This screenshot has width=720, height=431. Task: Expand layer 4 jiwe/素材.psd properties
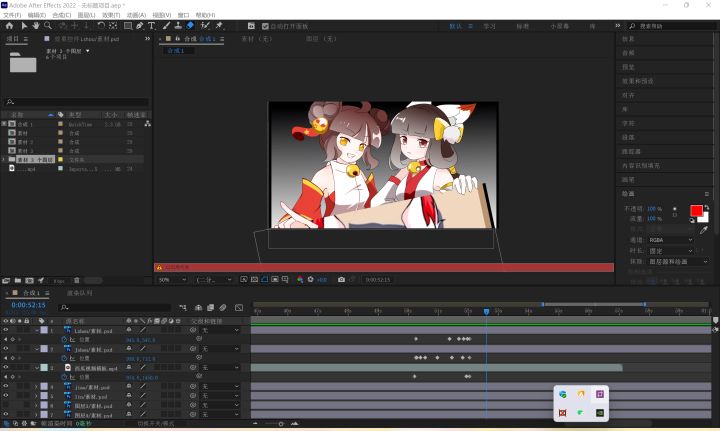[x=37, y=386]
